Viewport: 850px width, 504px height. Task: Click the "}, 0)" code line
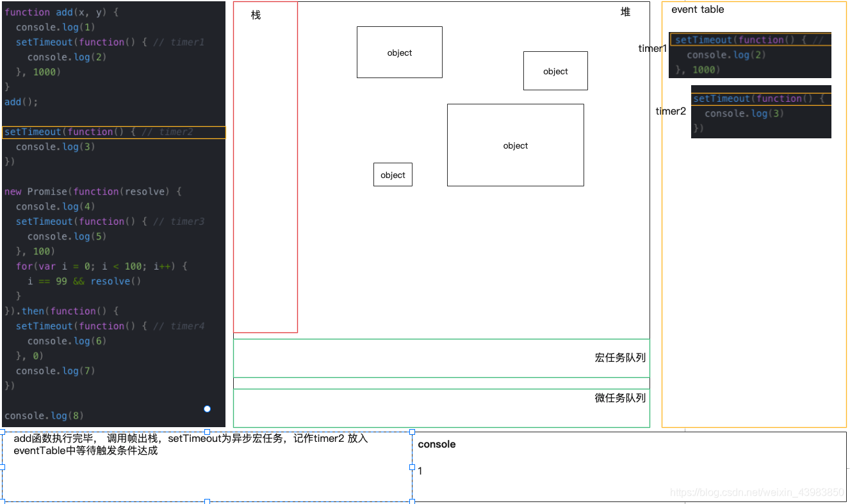[29, 356]
